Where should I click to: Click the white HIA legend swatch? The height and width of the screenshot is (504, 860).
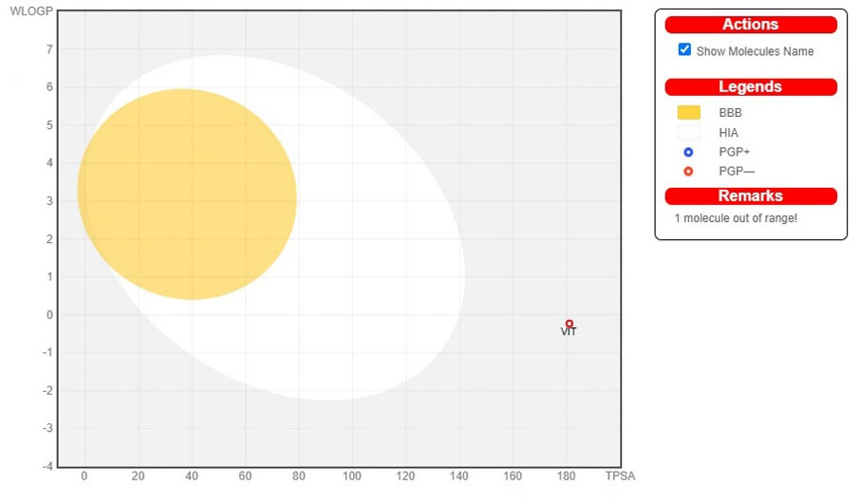688,133
